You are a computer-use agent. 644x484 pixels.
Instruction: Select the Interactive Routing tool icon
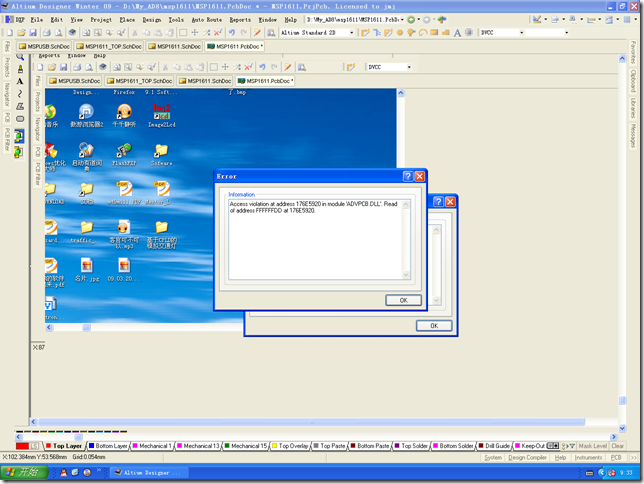(365, 32)
